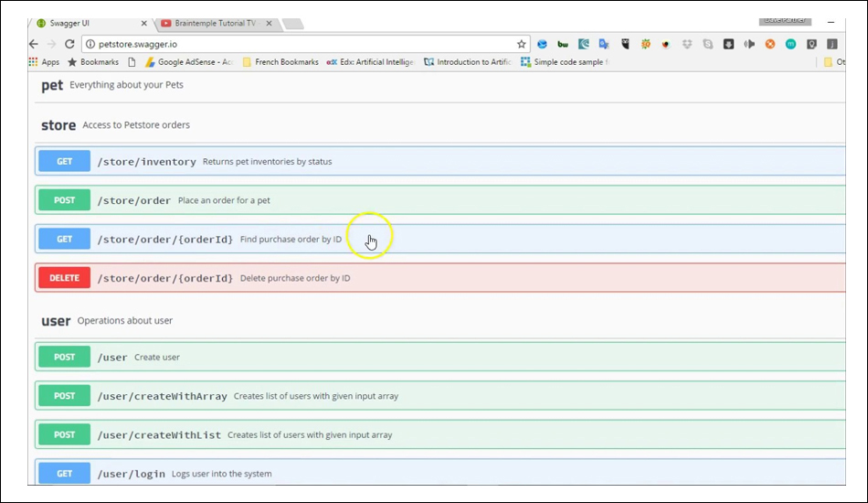The image size is (868, 503).
Task: Click the blue GET badge for /store/inventory
Action: click(64, 161)
